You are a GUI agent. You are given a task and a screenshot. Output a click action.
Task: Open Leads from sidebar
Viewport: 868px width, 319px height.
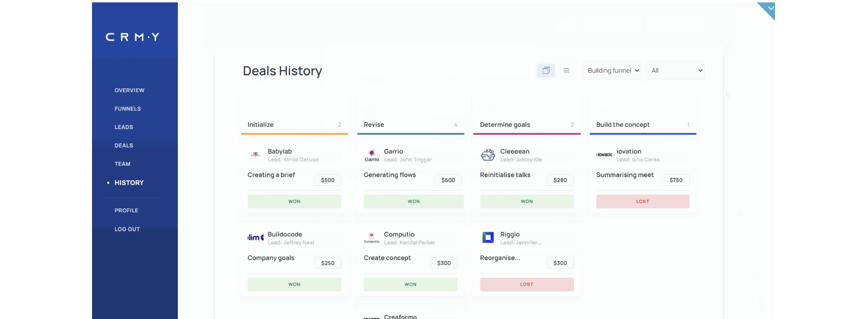coord(124,127)
